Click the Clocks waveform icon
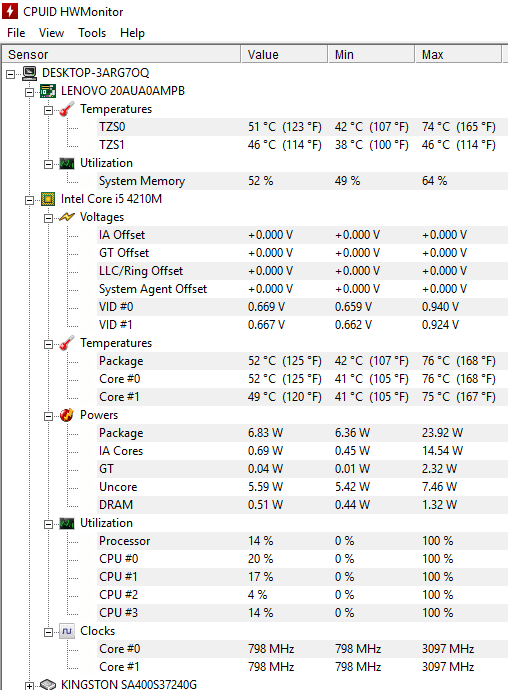The image size is (508, 690). pos(67,631)
